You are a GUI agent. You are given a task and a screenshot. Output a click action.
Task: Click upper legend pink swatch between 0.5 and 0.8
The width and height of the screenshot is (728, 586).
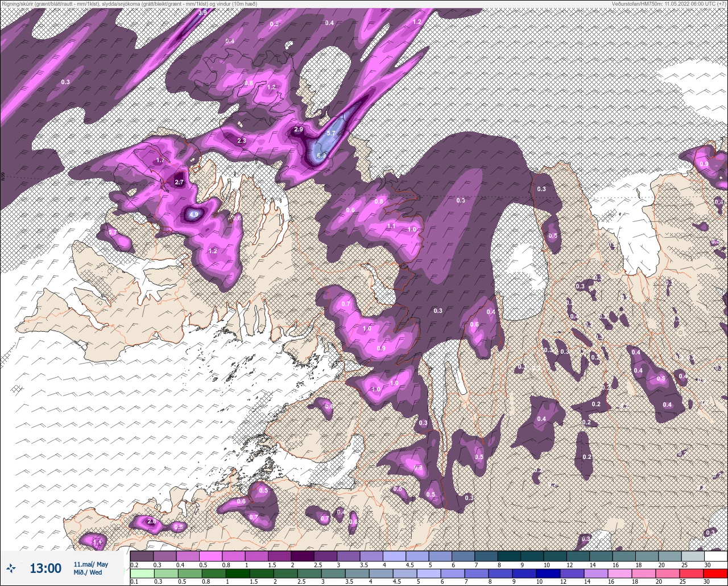click(x=210, y=556)
